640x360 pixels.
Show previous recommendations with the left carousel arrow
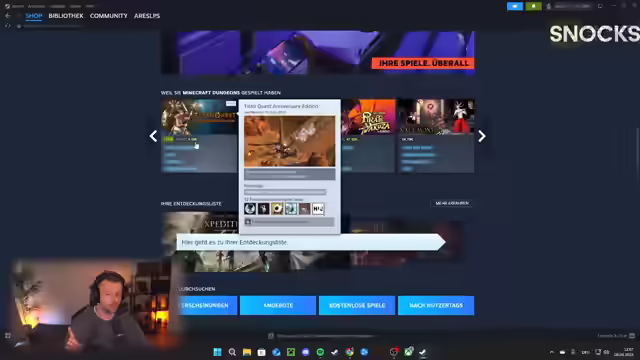[153, 136]
